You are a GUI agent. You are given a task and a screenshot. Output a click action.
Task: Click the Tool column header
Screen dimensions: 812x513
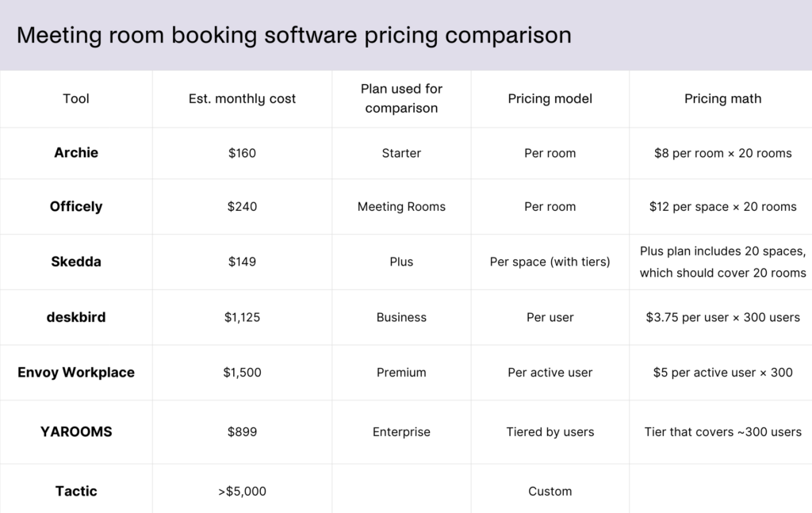coord(76,99)
